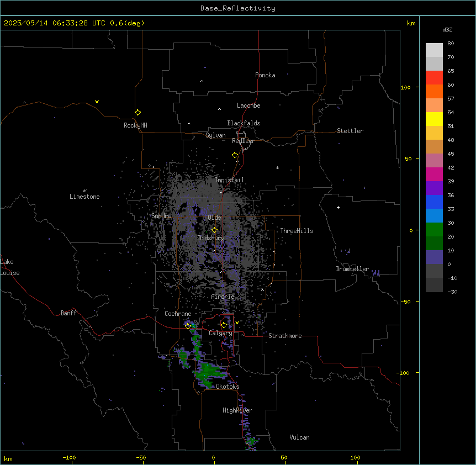Click the yellow diamond marker above Calgary label
The image size is (476, 465).
pyautogui.click(x=224, y=325)
